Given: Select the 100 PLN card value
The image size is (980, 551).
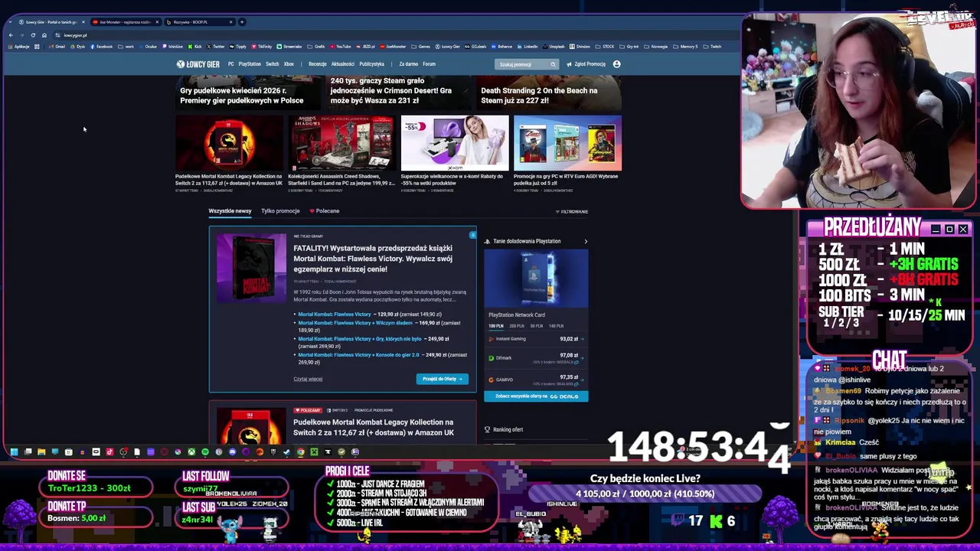Looking at the screenshot, I should (496, 326).
